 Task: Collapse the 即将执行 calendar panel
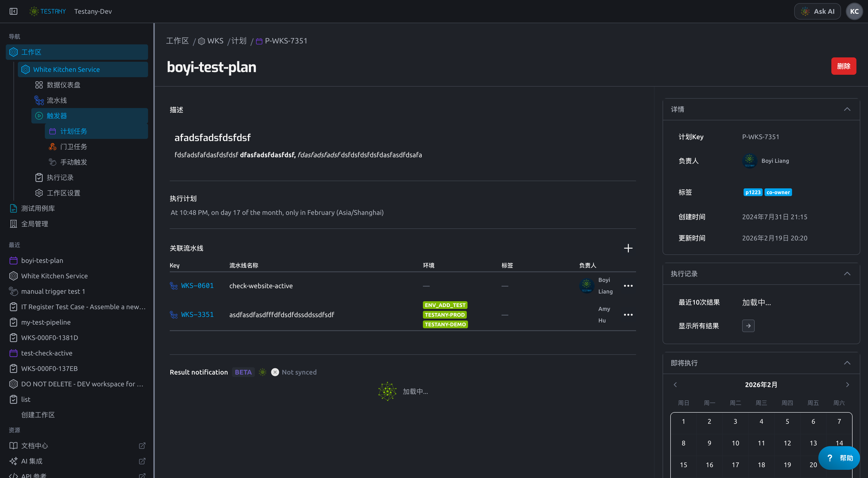click(x=847, y=363)
